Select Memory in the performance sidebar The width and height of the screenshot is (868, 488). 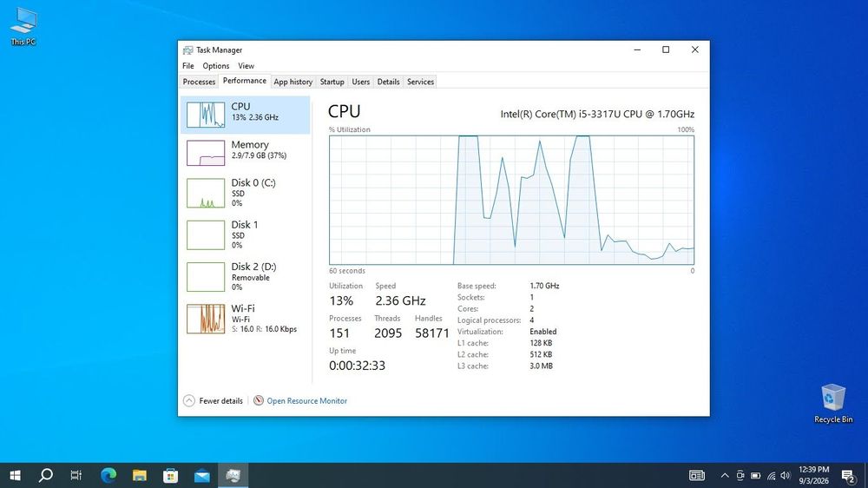(246, 152)
